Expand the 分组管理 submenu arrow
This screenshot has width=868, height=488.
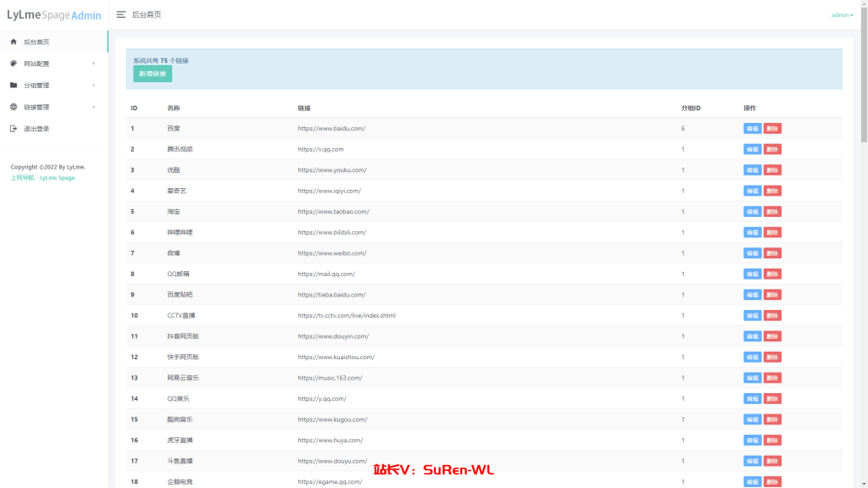(93, 86)
